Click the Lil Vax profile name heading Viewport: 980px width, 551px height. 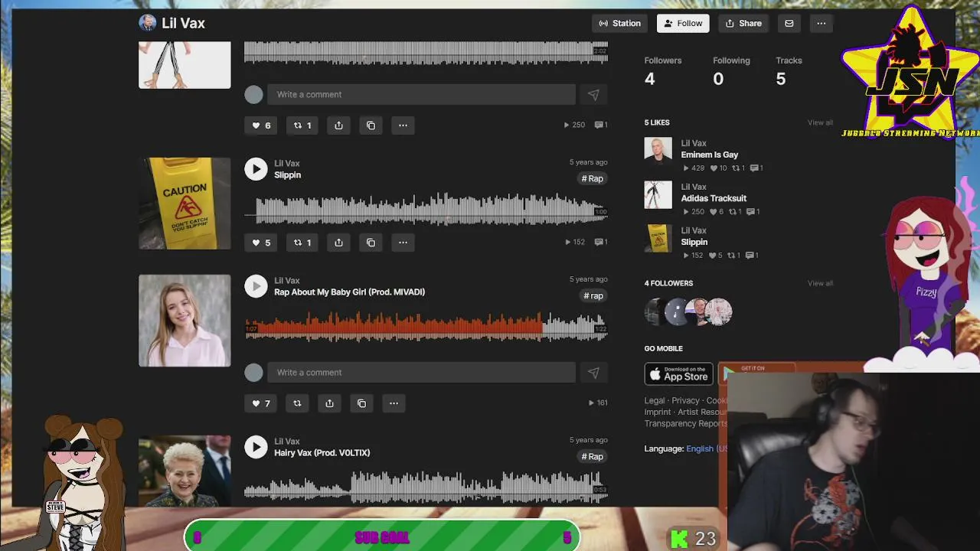coord(183,23)
